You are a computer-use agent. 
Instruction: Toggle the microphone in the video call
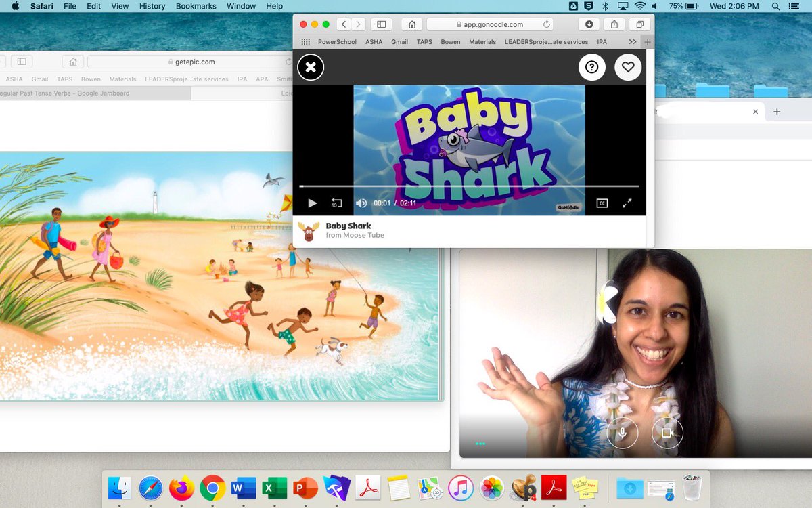(623, 433)
